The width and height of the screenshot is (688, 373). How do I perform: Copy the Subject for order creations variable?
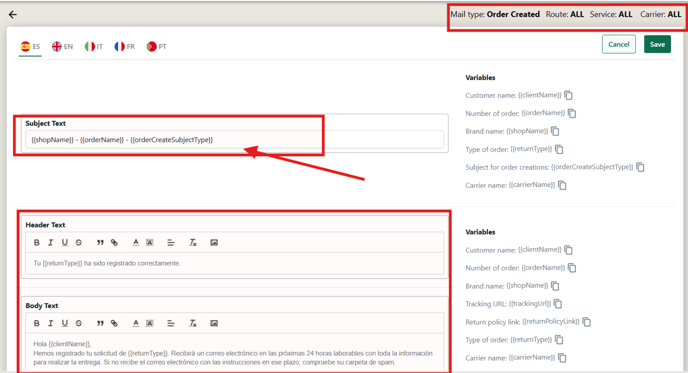(640, 167)
